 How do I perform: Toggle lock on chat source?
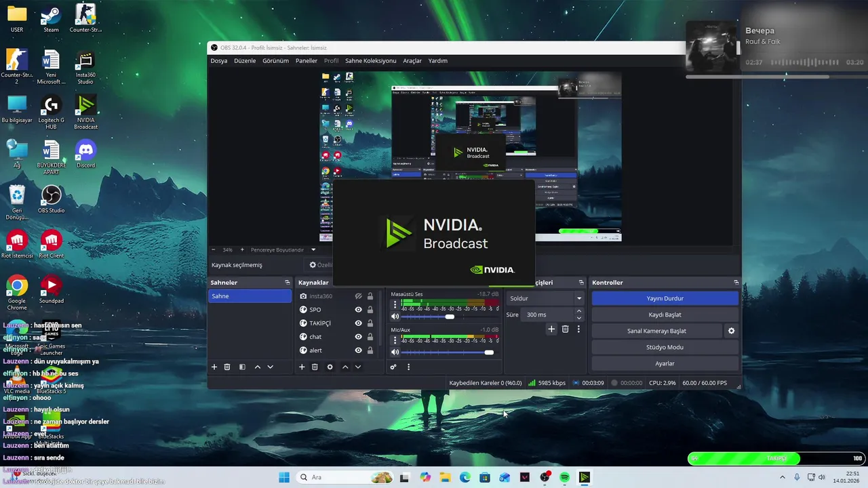pyautogui.click(x=370, y=337)
